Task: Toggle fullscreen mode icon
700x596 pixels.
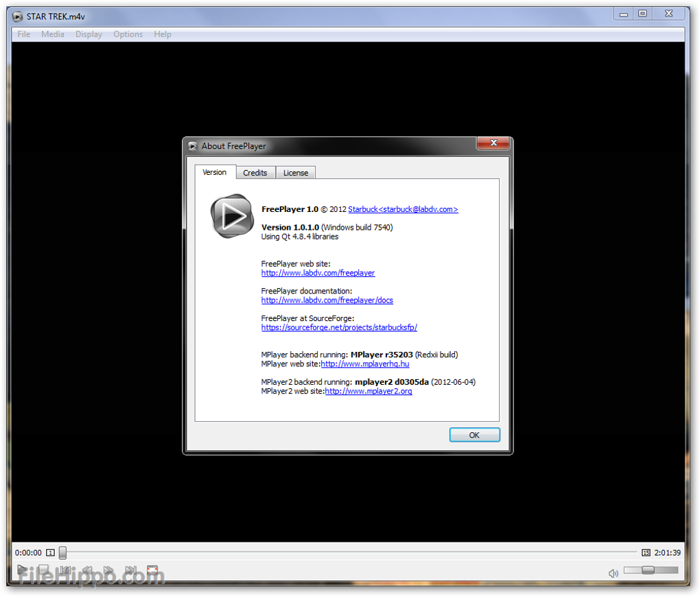Action: [152, 570]
